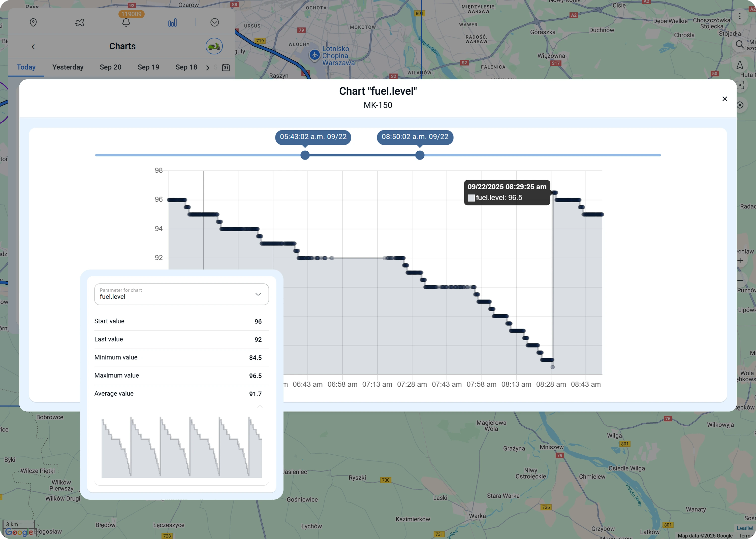Viewport: 756px width, 539px height.
Task: Click the my-location crosshair icon on the map
Action: (x=740, y=105)
